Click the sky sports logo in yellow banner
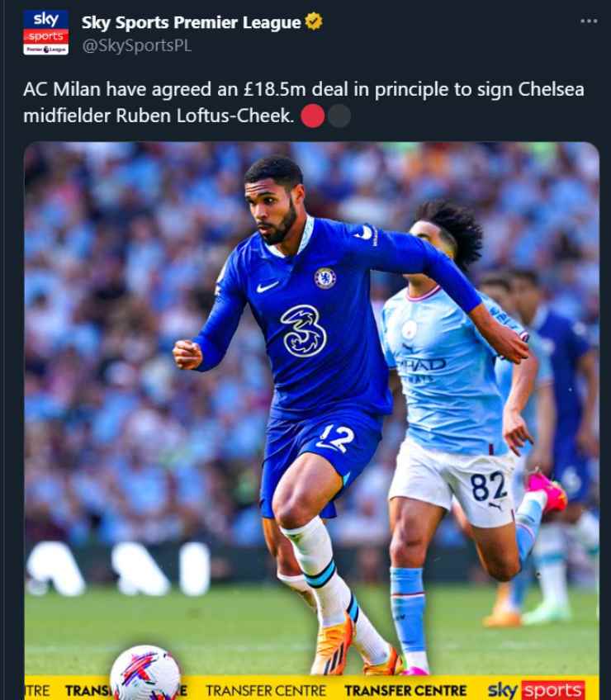Viewport: 611px width, 700px height. tap(536, 690)
